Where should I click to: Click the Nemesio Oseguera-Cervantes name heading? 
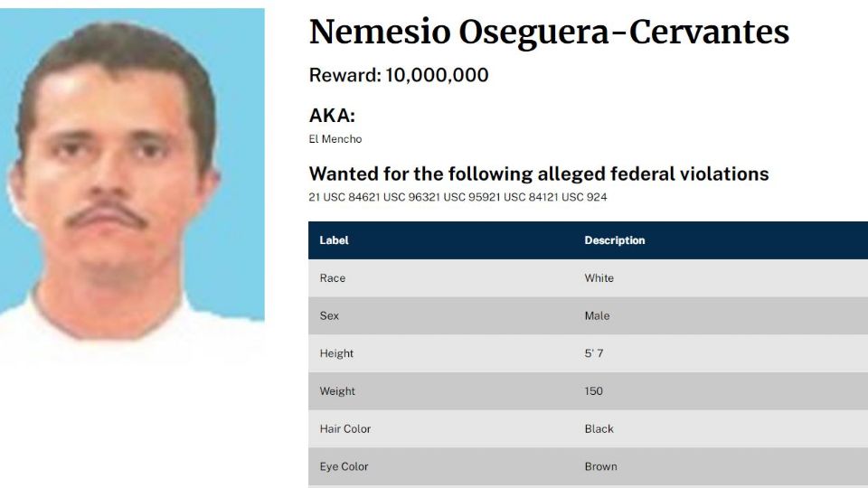(x=549, y=33)
